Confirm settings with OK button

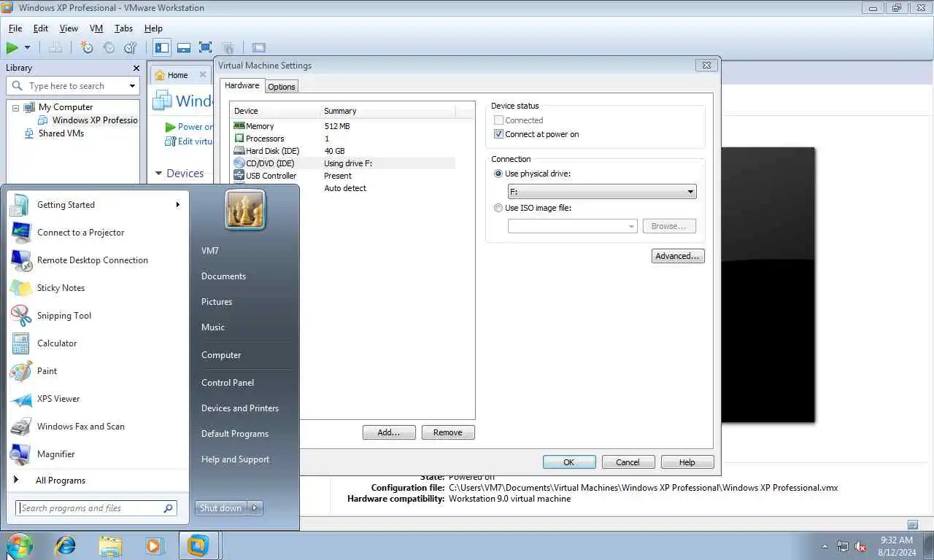(569, 462)
